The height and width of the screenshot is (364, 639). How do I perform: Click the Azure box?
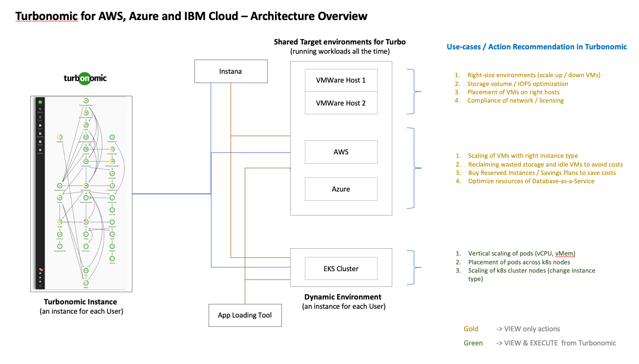(341, 189)
